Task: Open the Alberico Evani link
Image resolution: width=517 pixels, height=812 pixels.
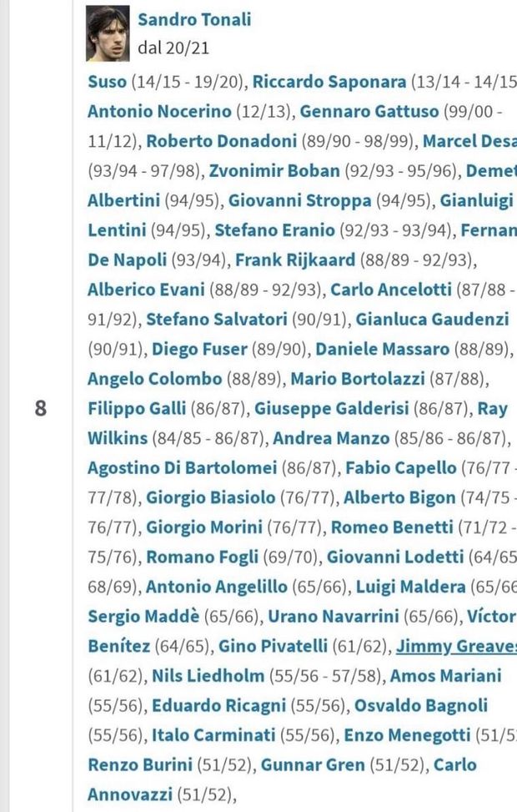Action: point(146,290)
